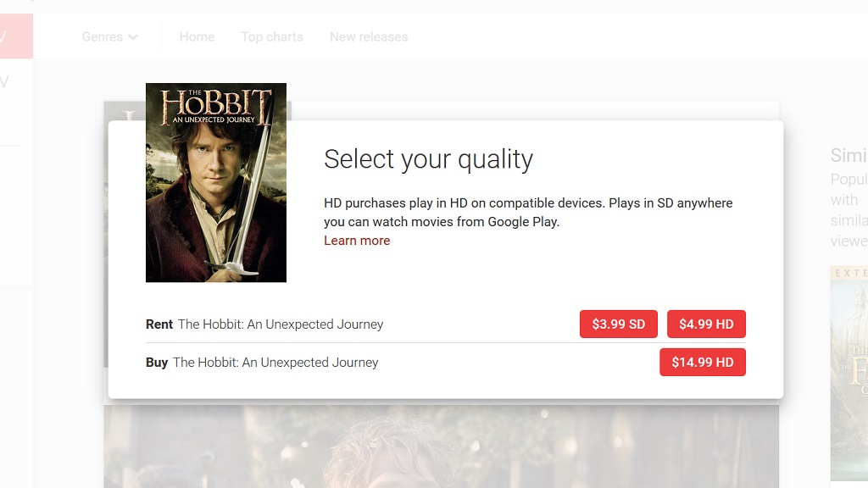
Task: Expand the Genres dropdown
Action: coord(109,37)
